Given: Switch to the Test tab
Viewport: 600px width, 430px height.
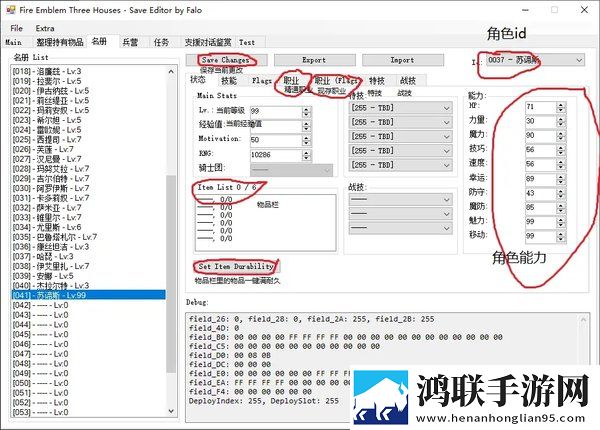Looking at the screenshot, I should pyautogui.click(x=247, y=42).
